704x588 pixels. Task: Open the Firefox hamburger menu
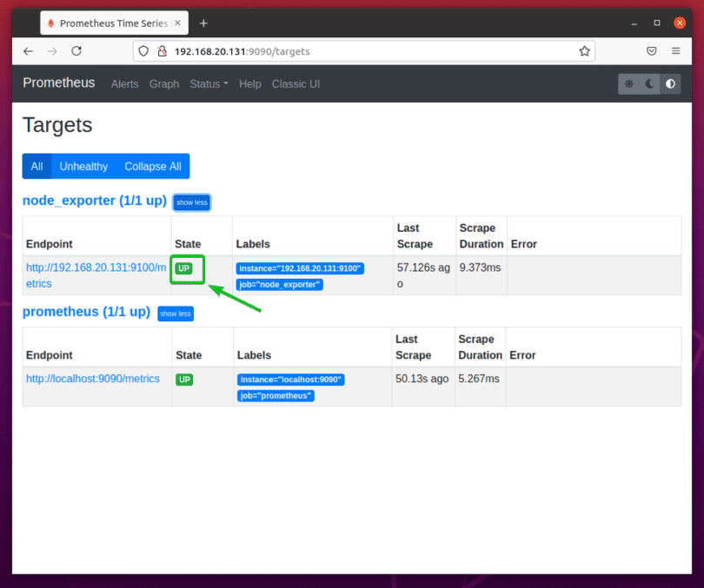675,51
